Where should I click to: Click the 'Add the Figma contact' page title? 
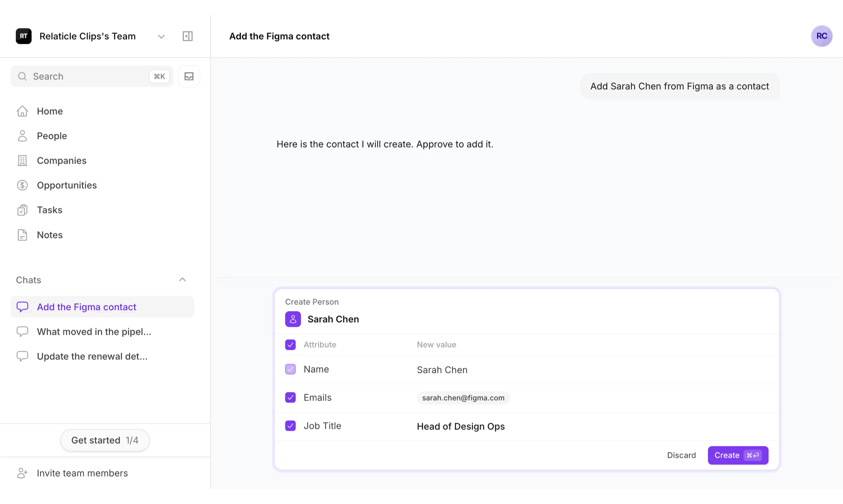click(x=279, y=36)
